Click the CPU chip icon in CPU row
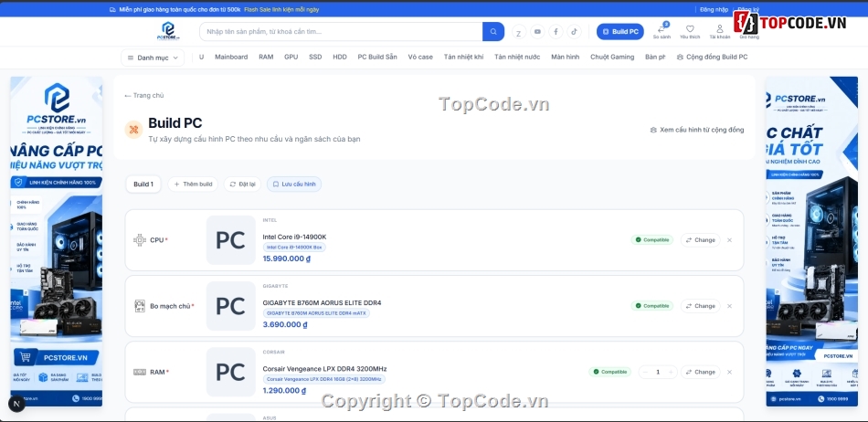 coord(140,240)
